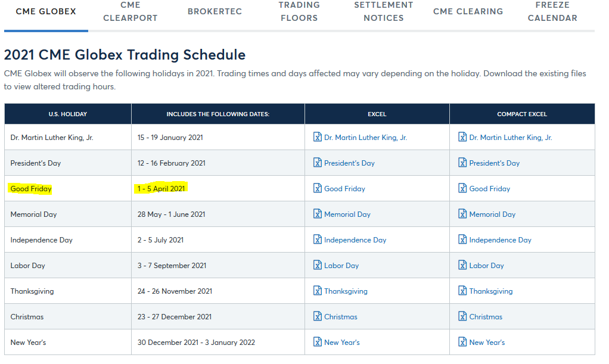This screenshot has height=364, width=609.
Task: Click Excel file icon for Good Friday
Action: [318, 188]
